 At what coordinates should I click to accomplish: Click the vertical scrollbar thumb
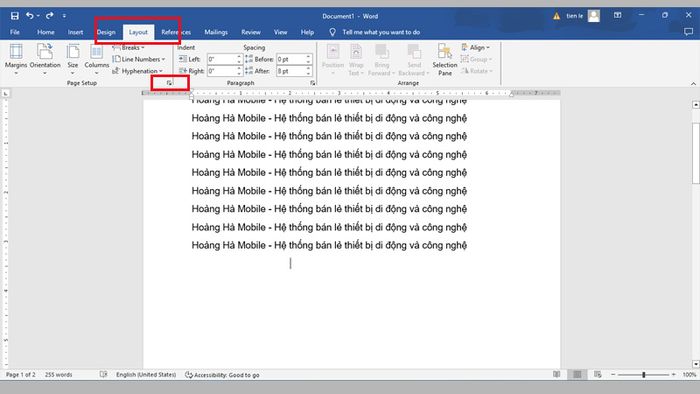696,152
